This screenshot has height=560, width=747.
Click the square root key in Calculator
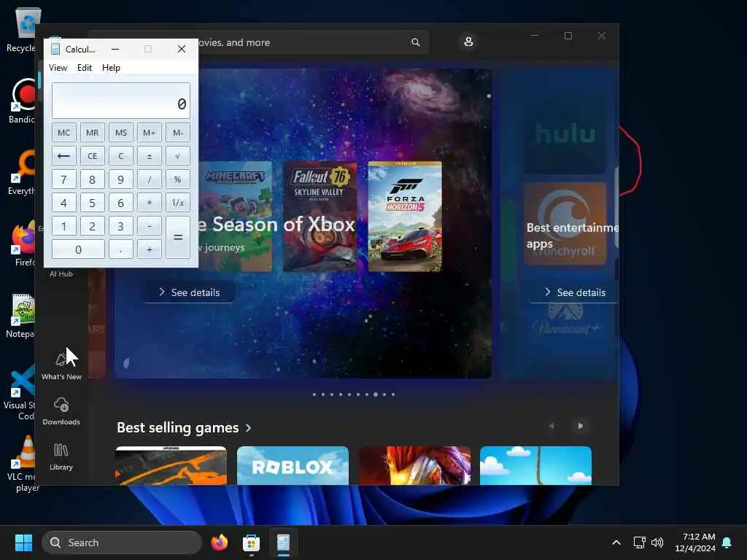tap(178, 156)
